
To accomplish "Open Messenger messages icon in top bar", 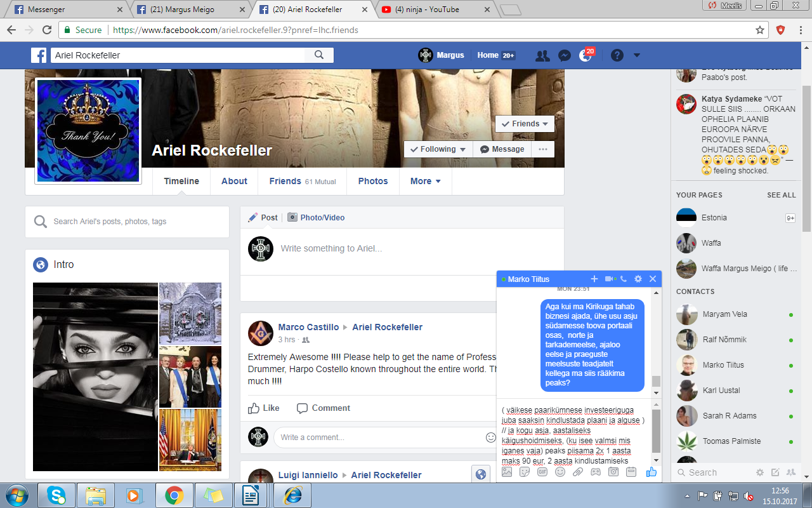I will click(x=564, y=55).
